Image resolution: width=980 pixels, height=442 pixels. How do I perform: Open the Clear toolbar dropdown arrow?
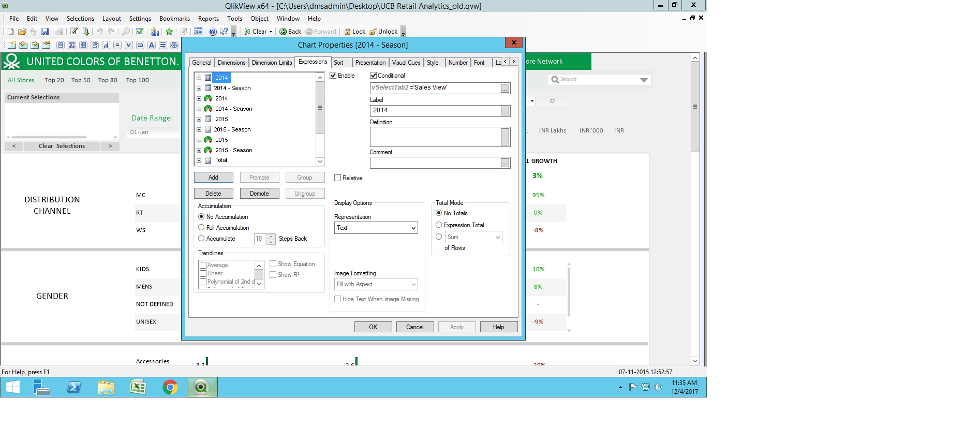[271, 32]
